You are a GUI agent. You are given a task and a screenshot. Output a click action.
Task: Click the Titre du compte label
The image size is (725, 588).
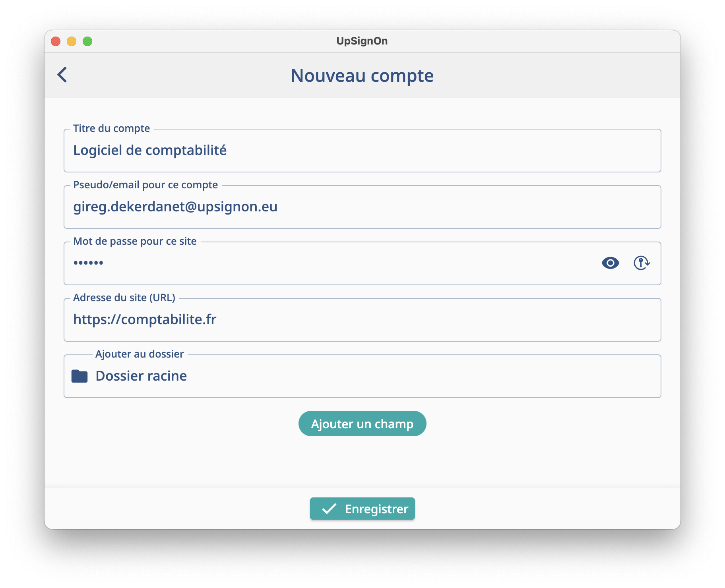pos(111,128)
